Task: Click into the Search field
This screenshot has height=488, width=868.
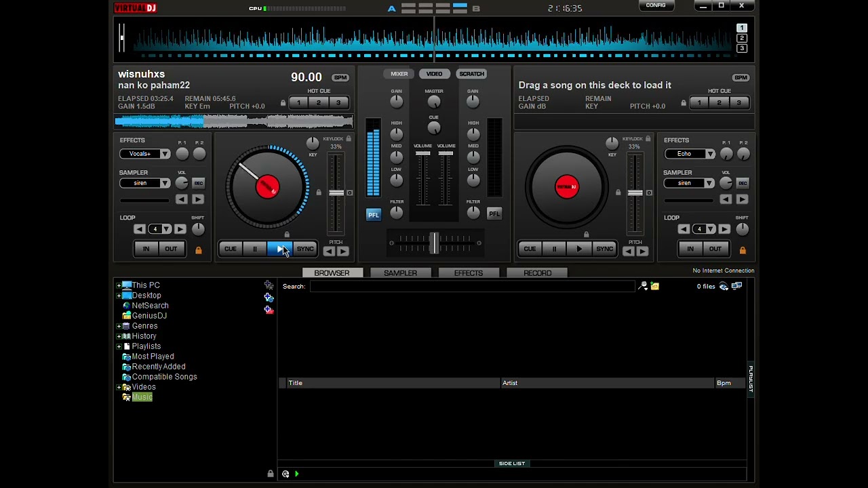Action: point(472,287)
